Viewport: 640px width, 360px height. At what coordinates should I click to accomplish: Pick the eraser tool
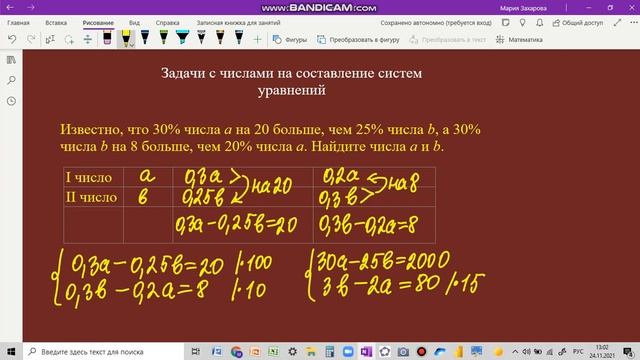107,38
